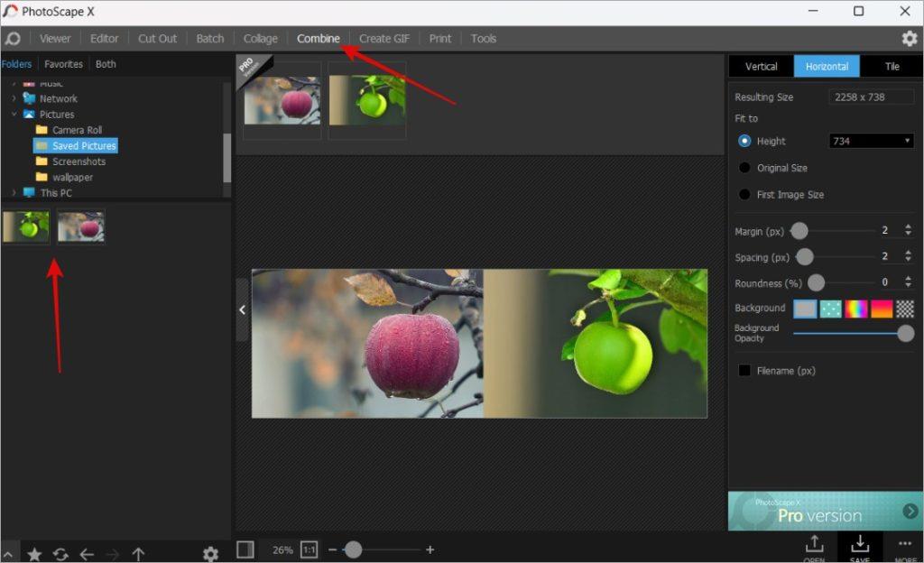Select Original Size fit option
The height and width of the screenshot is (563, 924).
[x=744, y=168]
